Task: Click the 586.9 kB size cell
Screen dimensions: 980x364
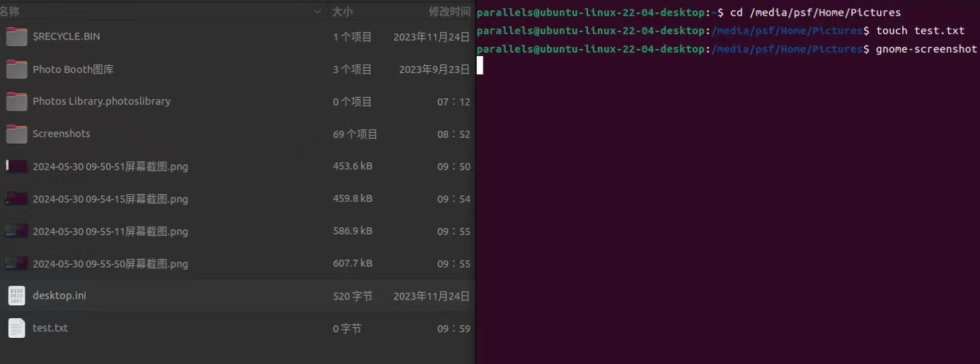Action: tap(352, 232)
